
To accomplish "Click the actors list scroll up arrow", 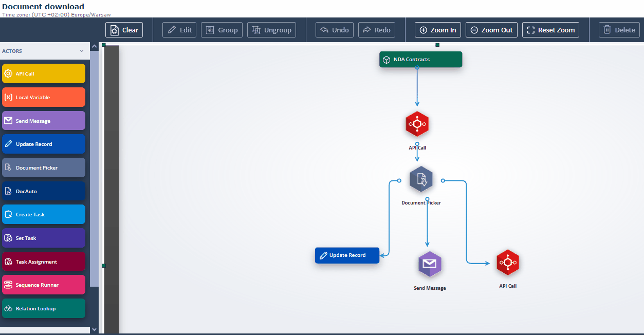I will 94,46.
